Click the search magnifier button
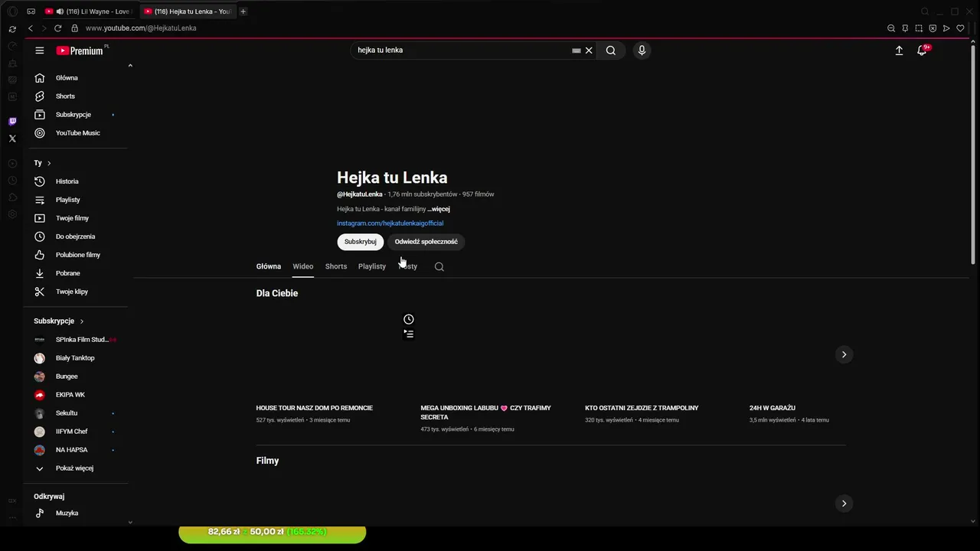The image size is (980, 551). [610, 51]
